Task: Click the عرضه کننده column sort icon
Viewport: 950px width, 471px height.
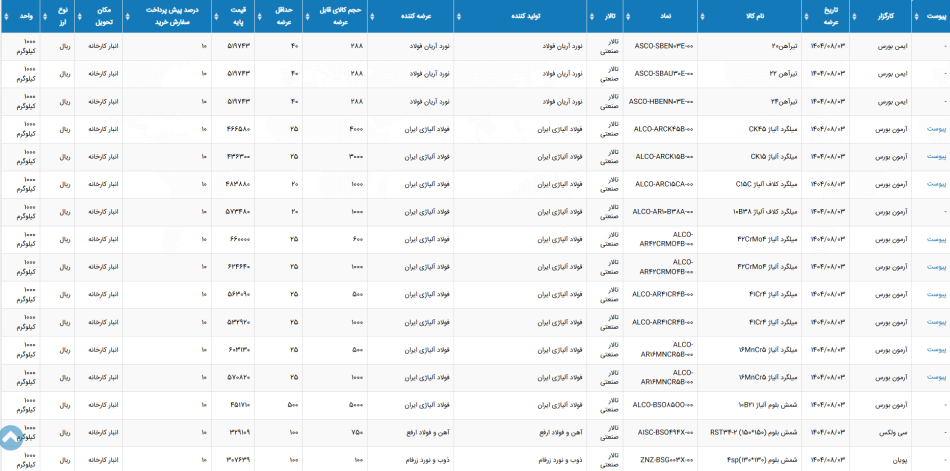Action: (373, 16)
